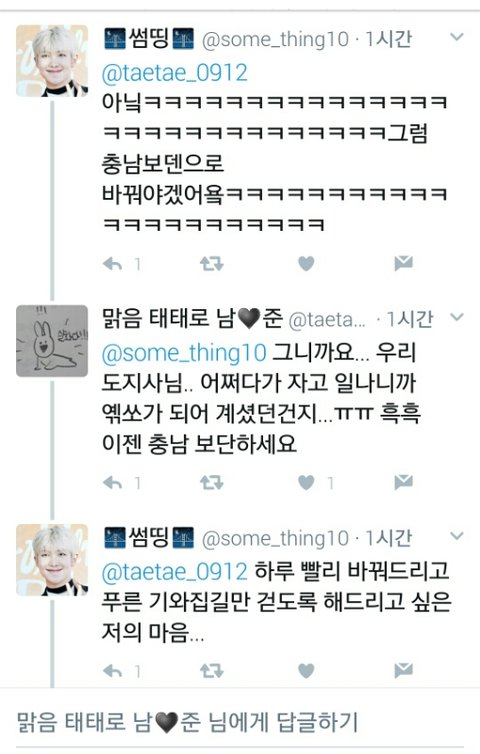Open @taetae_0912 mention in first tweet

[175, 73]
